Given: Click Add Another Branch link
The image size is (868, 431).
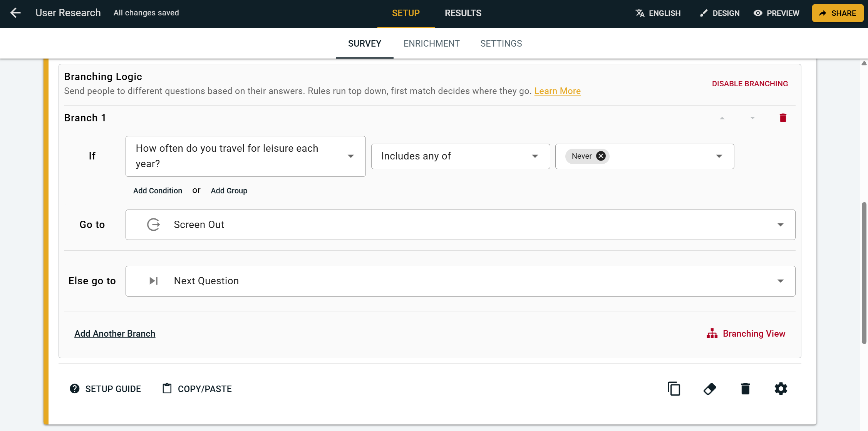Looking at the screenshot, I should pyautogui.click(x=115, y=334).
